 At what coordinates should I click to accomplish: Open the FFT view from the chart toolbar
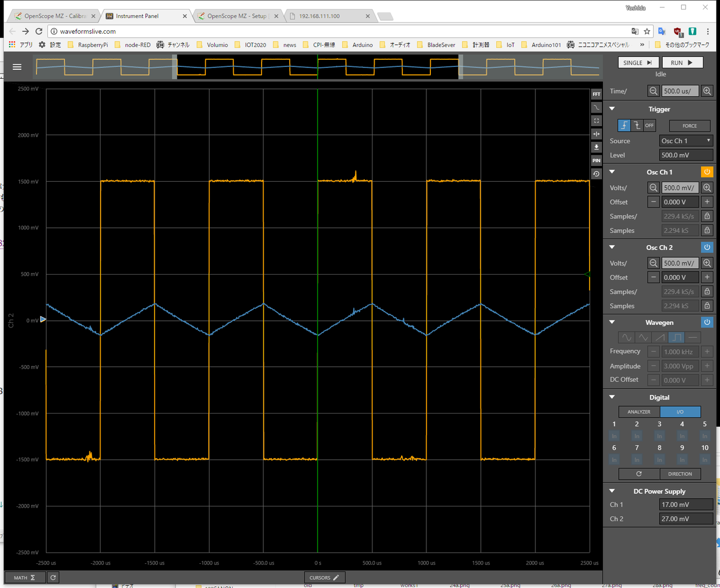(x=596, y=94)
